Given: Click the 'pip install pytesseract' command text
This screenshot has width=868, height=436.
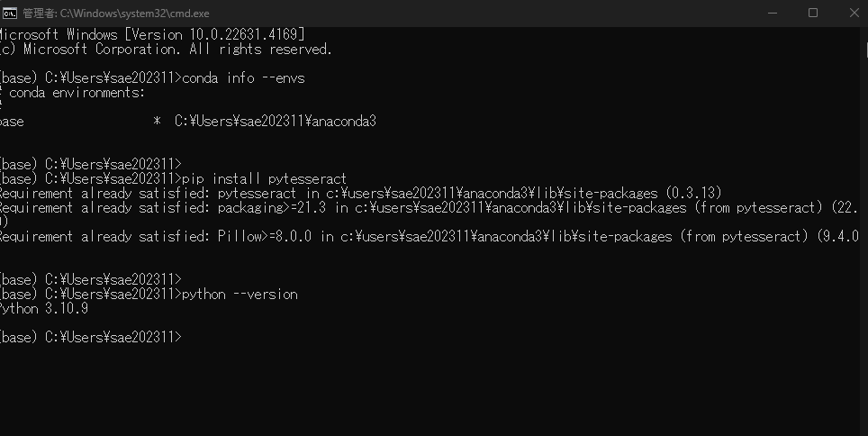Looking at the screenshot, I should (264, 179).
